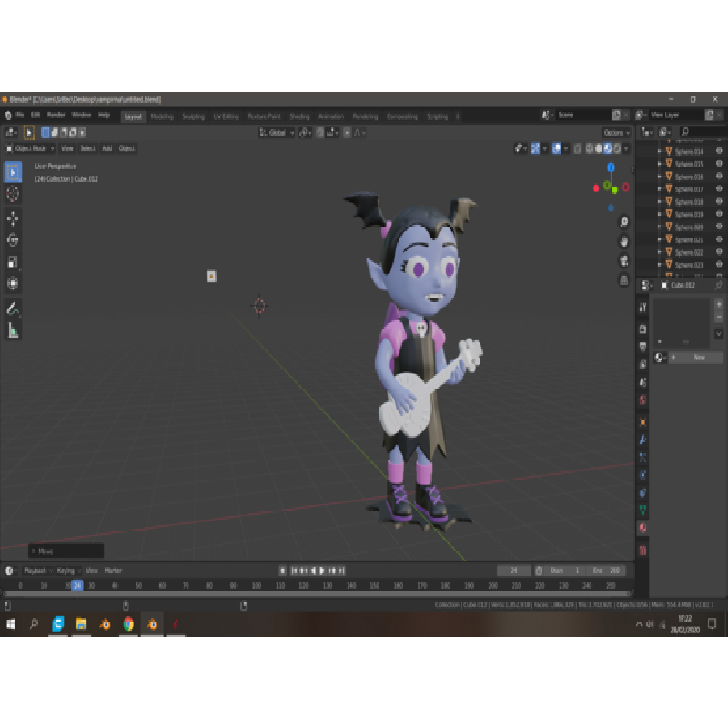The height and width of the screenshot is (728, 728).
Task: Hide Sphere.018 in the outliner
Action: [719, 201]
